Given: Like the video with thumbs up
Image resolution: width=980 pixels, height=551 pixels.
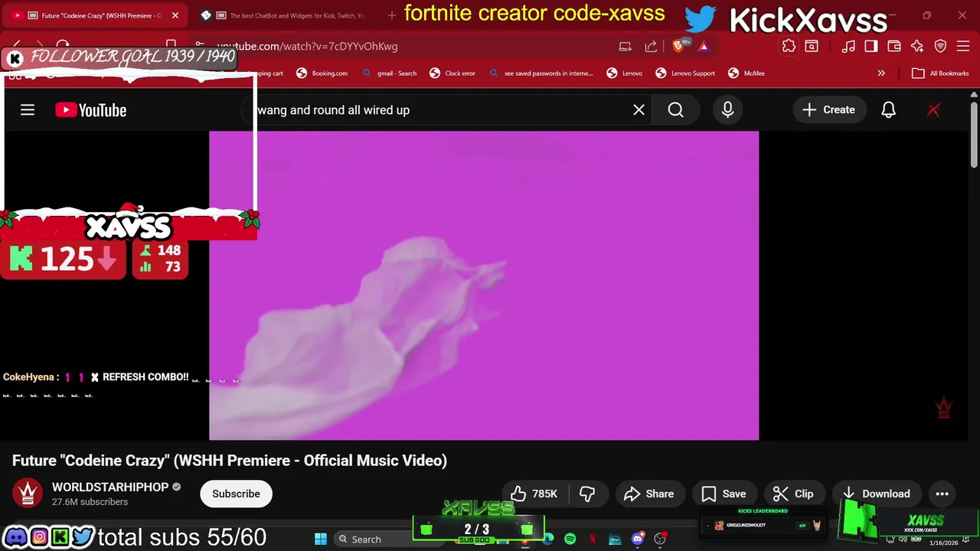Looking at the screenshot, I should (534, 494).
